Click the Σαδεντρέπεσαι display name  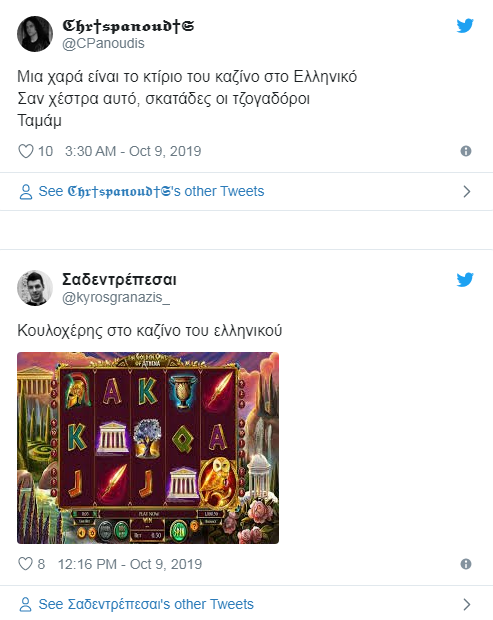click(x=119, y=280)
